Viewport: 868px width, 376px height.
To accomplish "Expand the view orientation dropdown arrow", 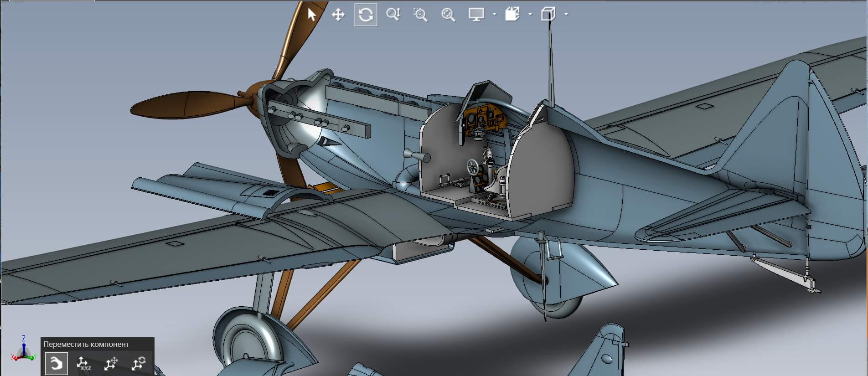I will pos(530,15).
